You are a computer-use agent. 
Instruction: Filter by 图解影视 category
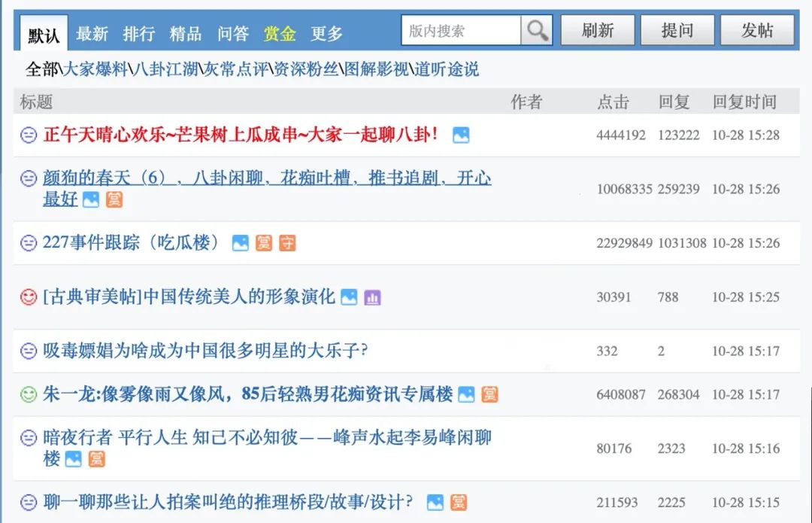[377, 69]
